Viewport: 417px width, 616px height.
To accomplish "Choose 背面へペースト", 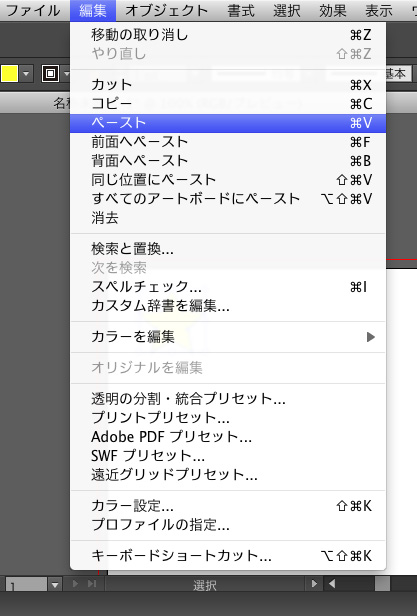I will 228,161.
